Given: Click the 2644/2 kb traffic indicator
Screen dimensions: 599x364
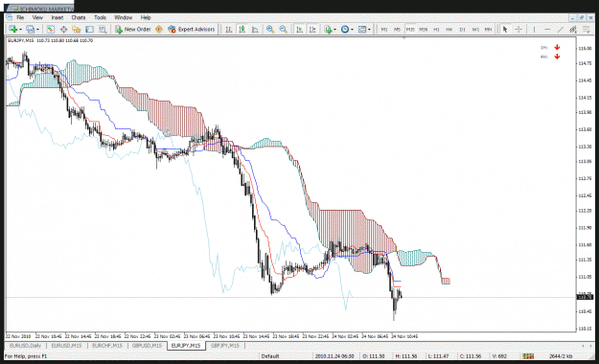Looking at the screenshot, I should (x=561, y=356).
